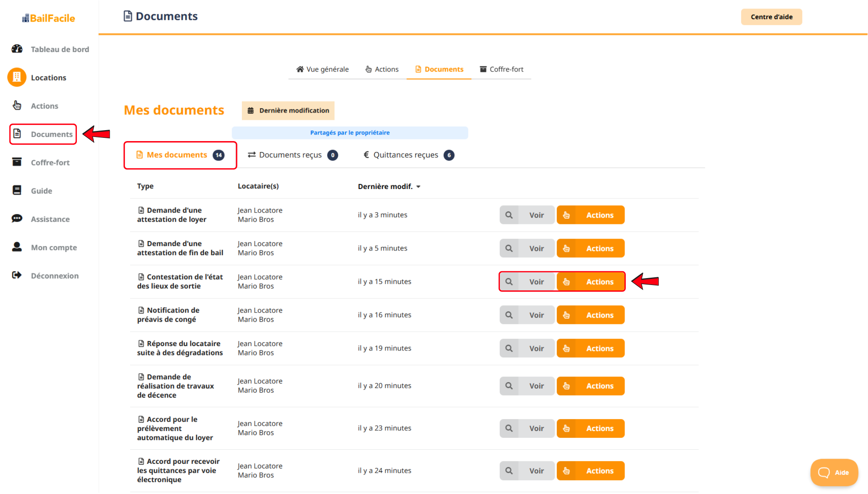View Demande d'une attestation de loyer
The image size is (868, 494).
pos(527,215)
